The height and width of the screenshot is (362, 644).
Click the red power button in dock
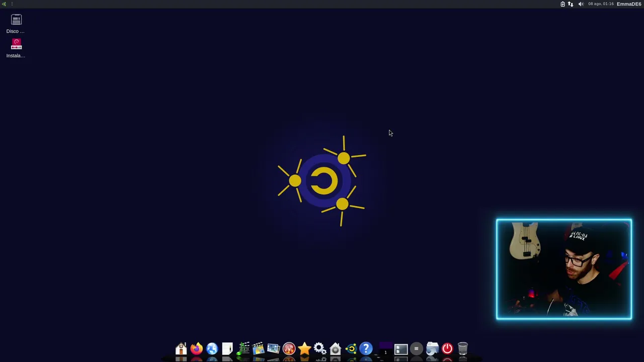(447, 348)
